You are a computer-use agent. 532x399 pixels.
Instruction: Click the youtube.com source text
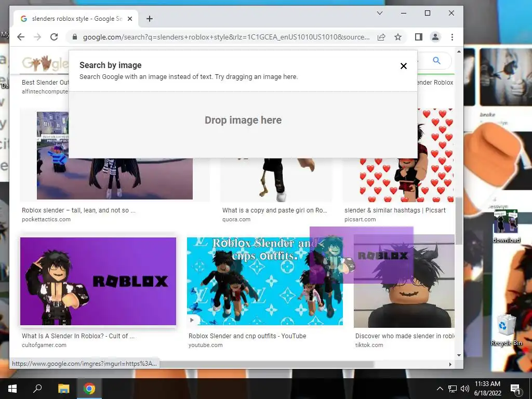tap(206, 345)
